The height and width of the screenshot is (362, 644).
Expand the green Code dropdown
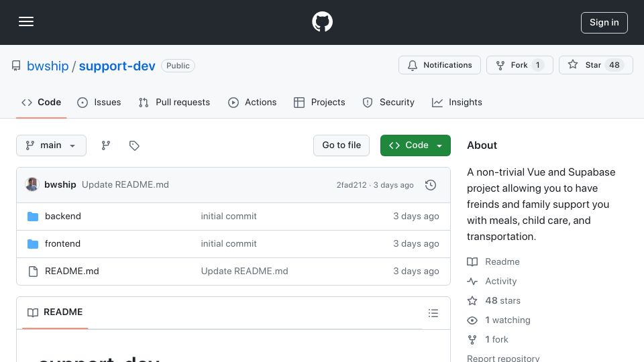click(x=415, y=145)
